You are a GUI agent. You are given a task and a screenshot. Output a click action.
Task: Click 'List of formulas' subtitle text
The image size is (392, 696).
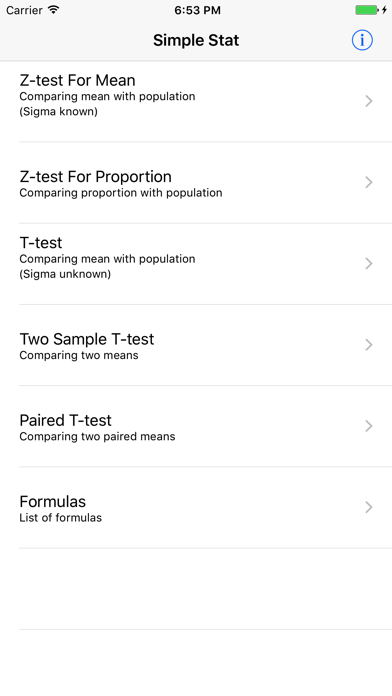click(60, 518)
